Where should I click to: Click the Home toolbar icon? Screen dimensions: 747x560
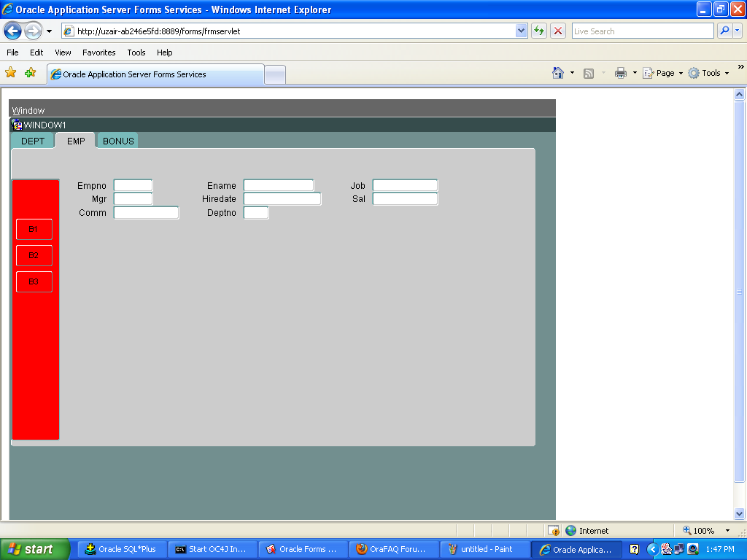(x=558, y=73)
